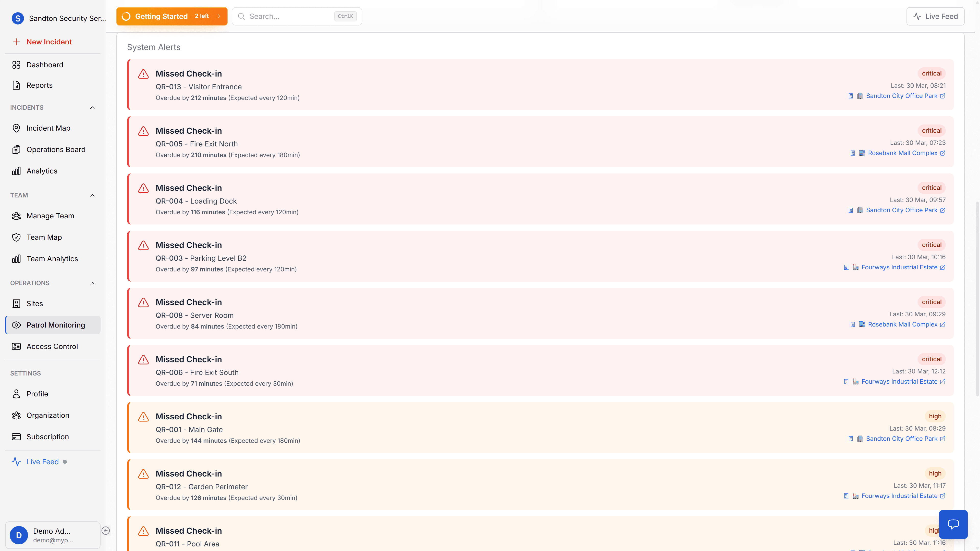The height and width of the screenshot is (551, 980).
Task: Click the Sites building icon
Action: tap(16, 304)
